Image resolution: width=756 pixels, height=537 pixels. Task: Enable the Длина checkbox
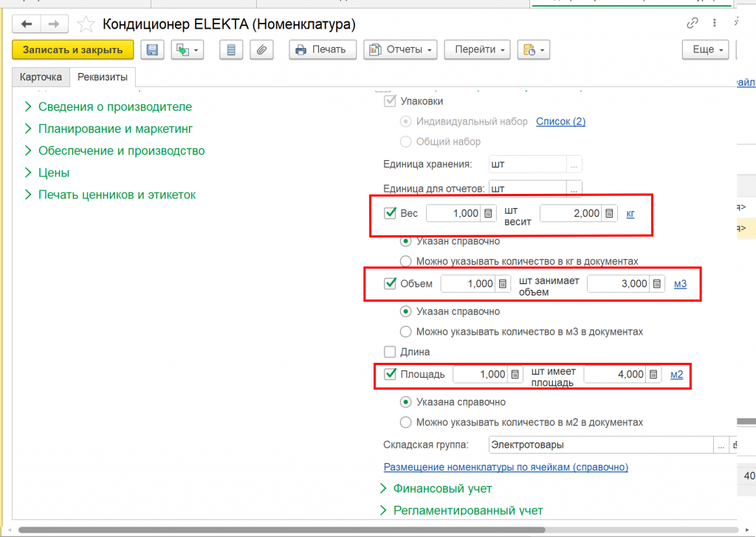coord(390,352)
